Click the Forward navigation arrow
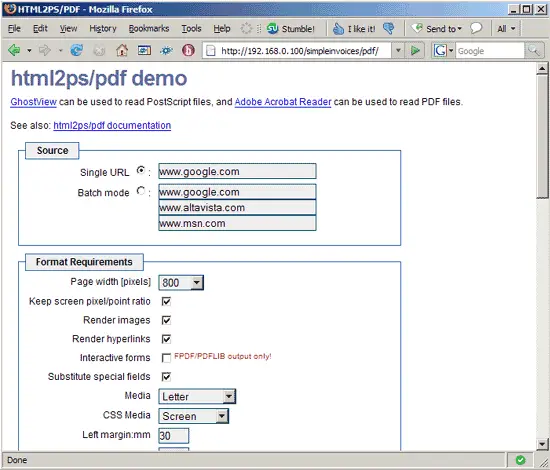Screen dimensions: 550x470 point(45,51)
